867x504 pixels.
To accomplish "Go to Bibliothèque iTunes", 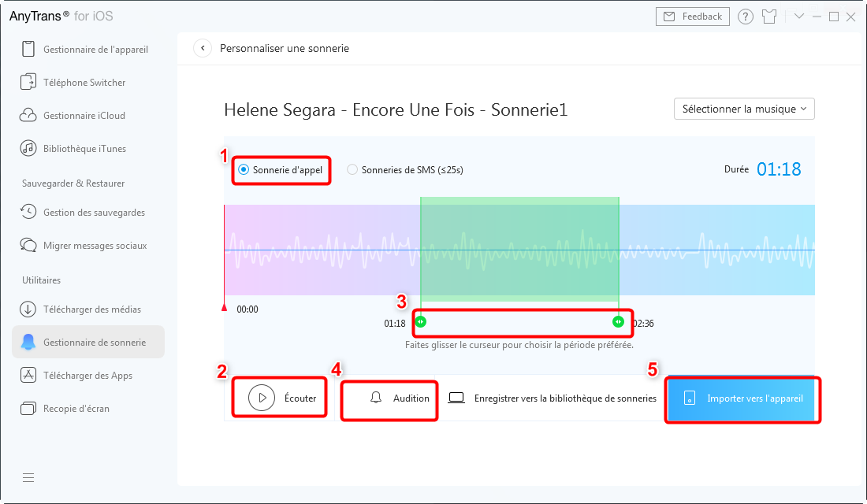I will point(88,149).
